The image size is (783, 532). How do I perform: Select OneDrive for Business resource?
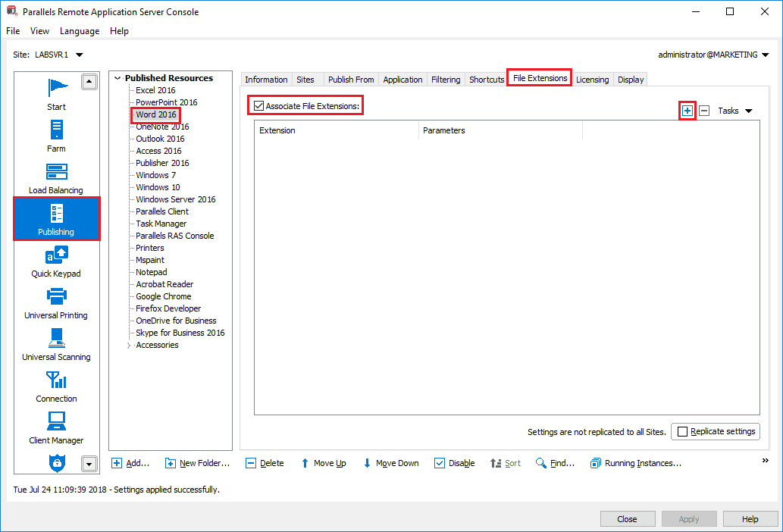coord(176,321)
